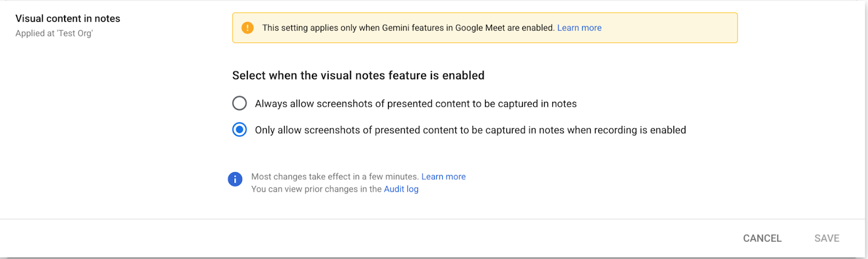Viewport: 868px width, 259px height.
Task: Select the 'Always allow screenshots' radio button
Action: coord(239,103)
